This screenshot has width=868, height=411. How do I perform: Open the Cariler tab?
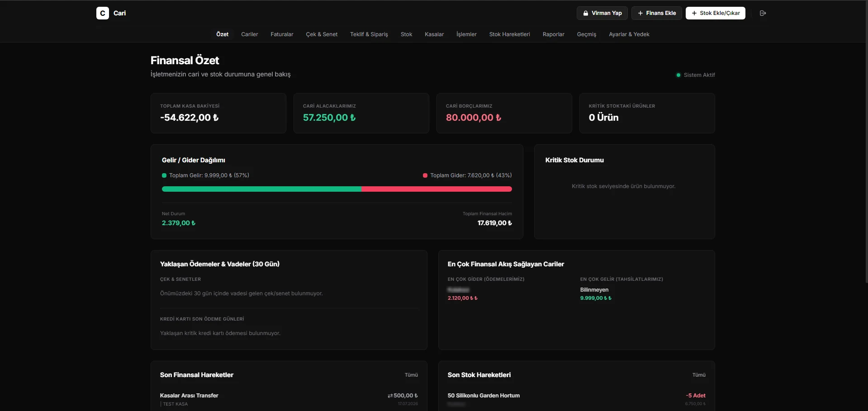pyautogui.click(x=249, y=34)
